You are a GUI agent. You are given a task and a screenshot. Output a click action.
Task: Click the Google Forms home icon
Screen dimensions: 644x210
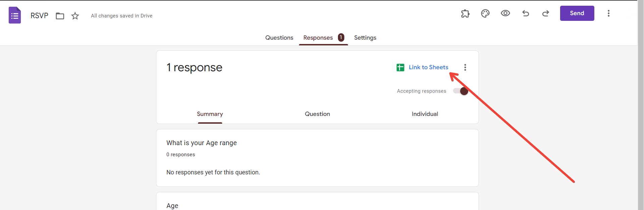pos(15,15)
